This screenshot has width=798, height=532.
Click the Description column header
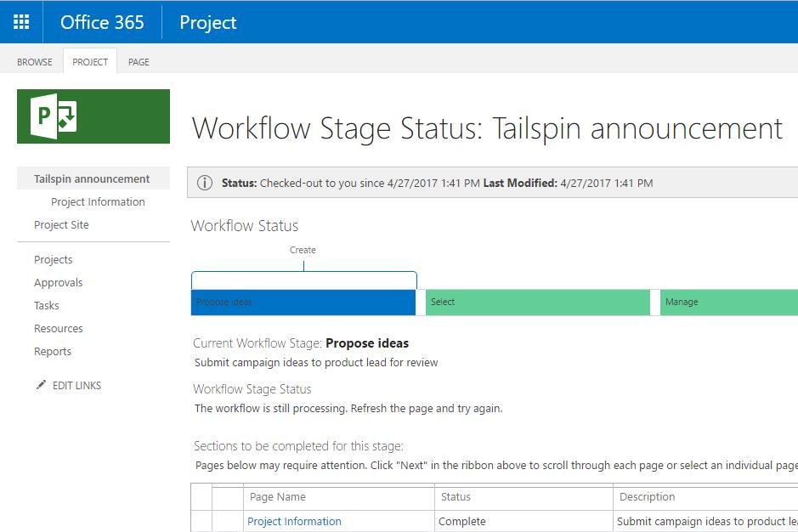(647, 497)
